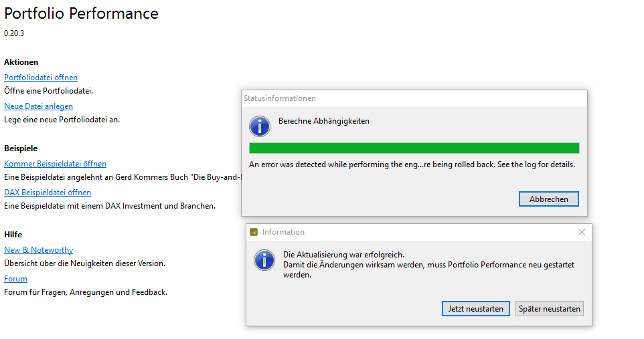This screenshot has width=644, height=339.
Task: Click the version number 0.20.3
Action: click(14, 33)
